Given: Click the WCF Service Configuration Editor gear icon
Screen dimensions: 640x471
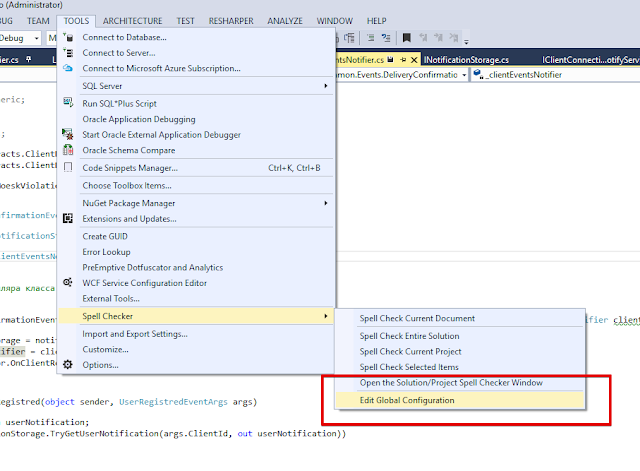Looking at the screenshot, I should [x=68, y=282].
